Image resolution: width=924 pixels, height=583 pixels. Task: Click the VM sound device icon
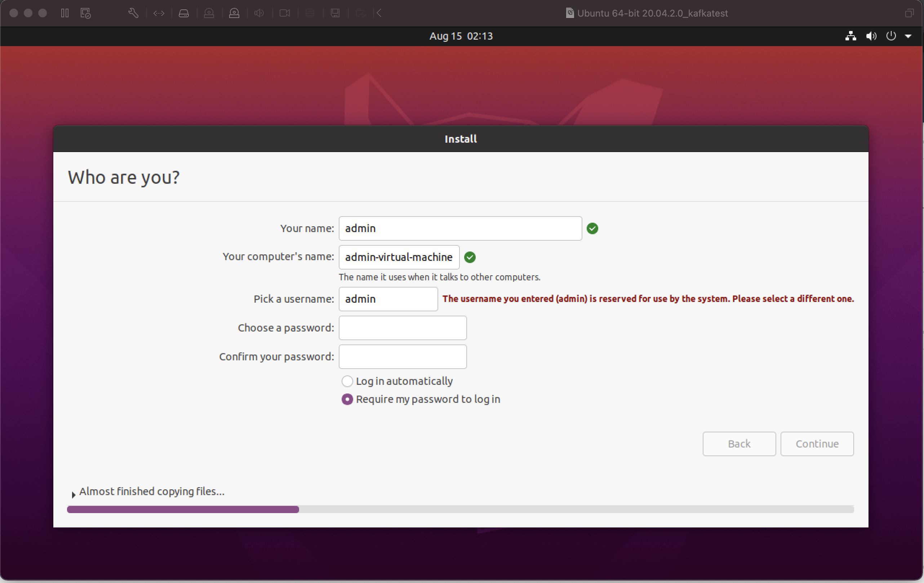click(259, 13)
